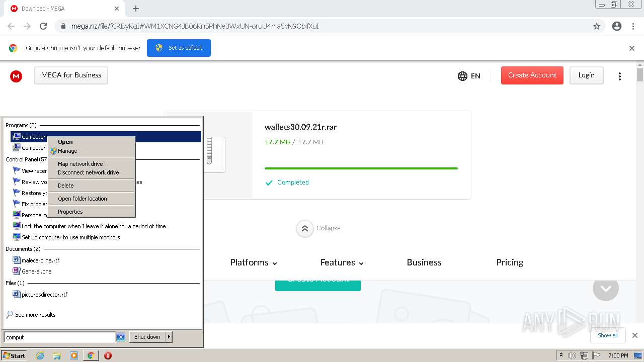
Task: Select Map network drive...
Action: click(91, 164)
